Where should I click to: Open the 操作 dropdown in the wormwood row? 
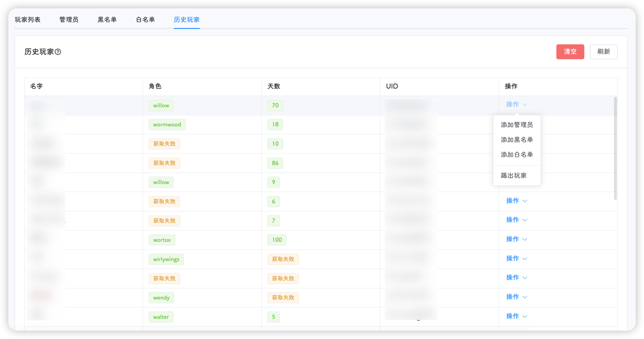(516, 124)
